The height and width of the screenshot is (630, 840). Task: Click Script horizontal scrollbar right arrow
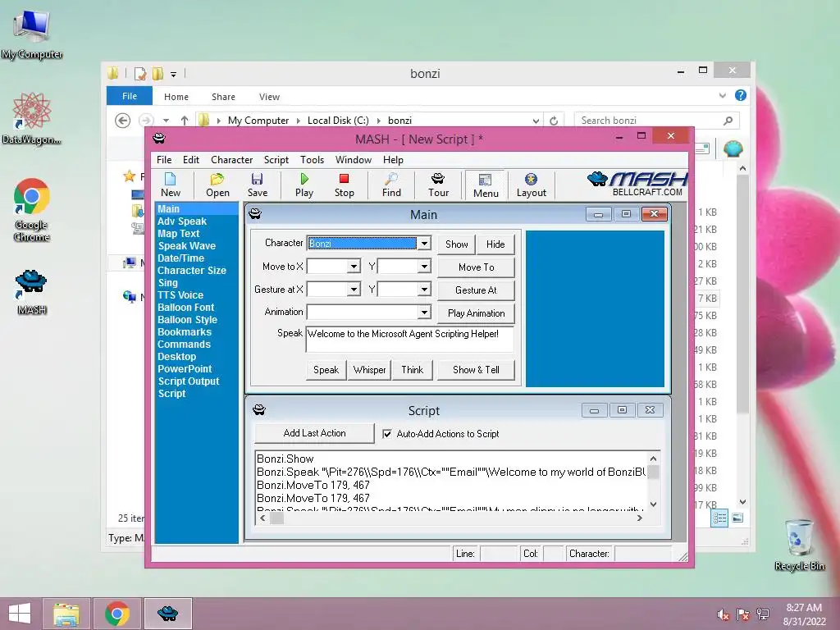click(x=640, y=518)
